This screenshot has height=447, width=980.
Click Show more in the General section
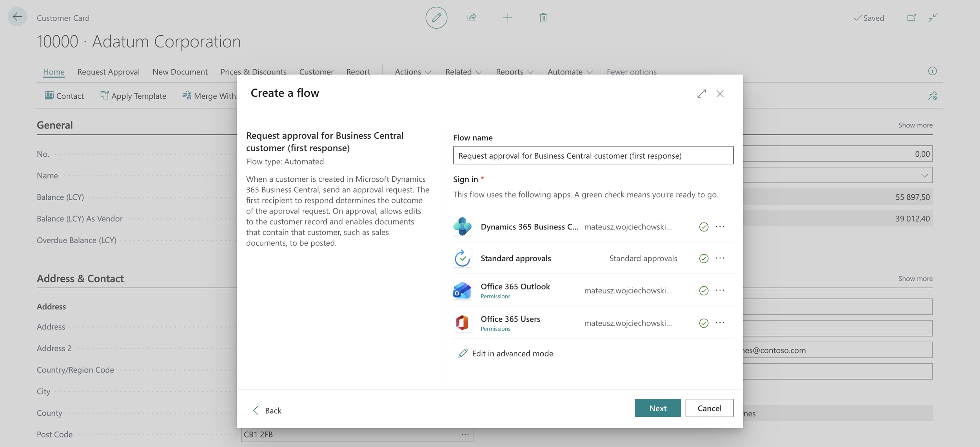pyautogui.click(x=915, y=125)
